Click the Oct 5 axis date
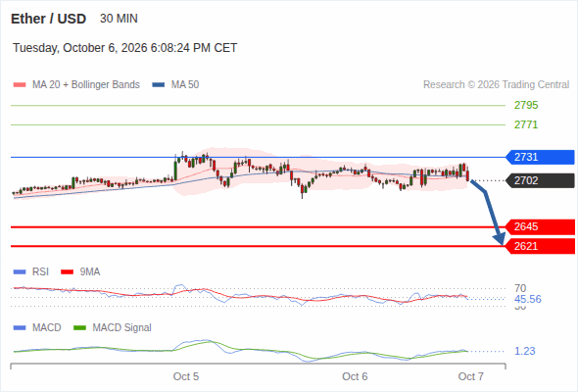 (186, 376)
